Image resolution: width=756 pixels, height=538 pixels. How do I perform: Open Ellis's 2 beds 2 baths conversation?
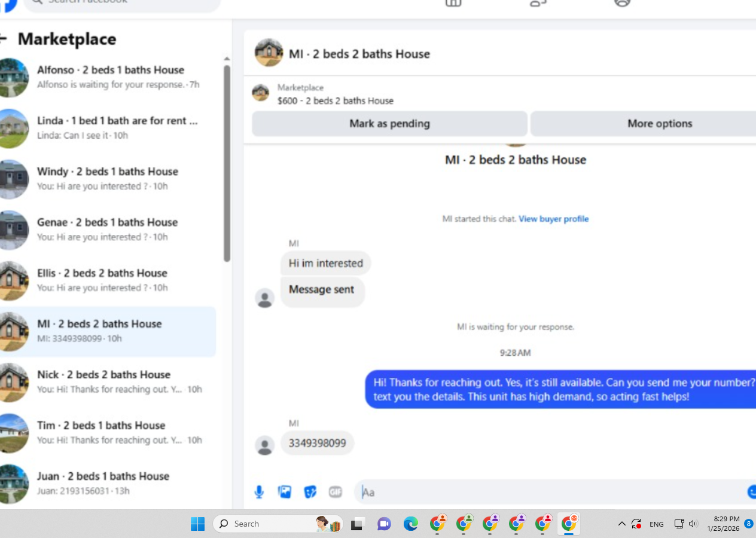point(108,280)
